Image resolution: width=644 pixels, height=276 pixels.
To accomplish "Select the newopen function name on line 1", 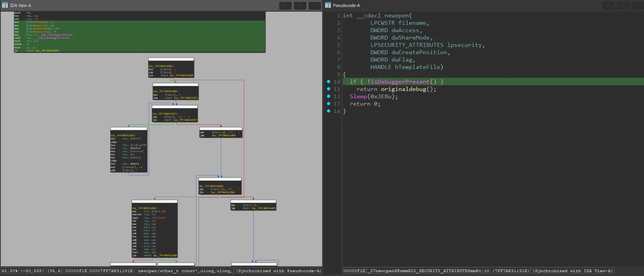I will [396, 15].
